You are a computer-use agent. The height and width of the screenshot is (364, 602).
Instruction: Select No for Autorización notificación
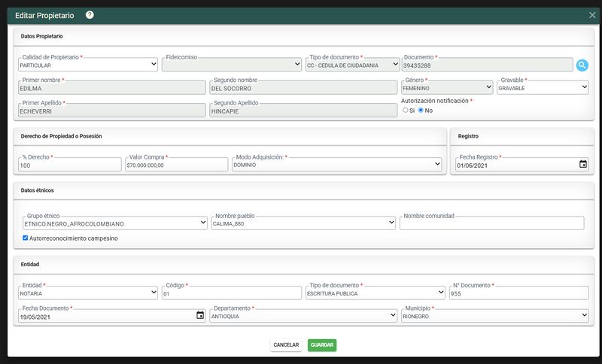pos(421,110)
